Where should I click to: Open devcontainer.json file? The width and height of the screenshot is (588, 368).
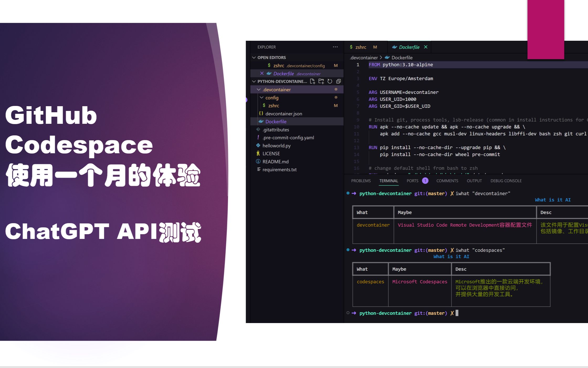[297, 114]
